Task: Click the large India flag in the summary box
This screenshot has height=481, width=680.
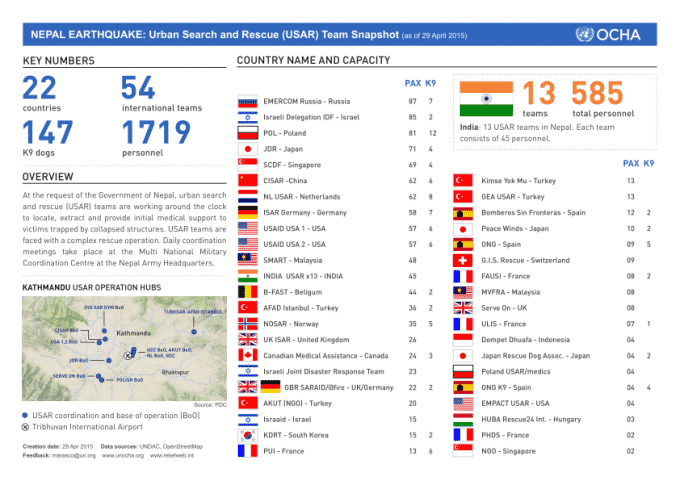Action: pos(486,99)
